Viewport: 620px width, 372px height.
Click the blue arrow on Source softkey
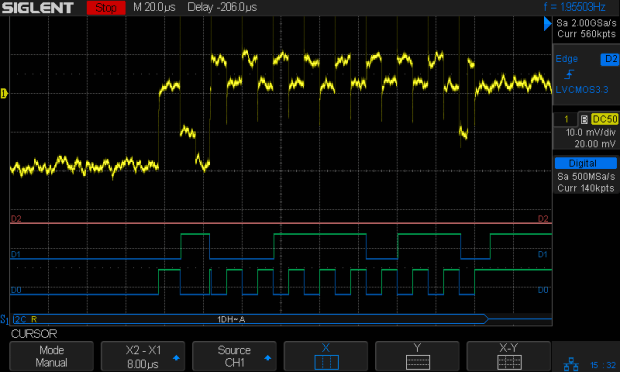tap(268, 358)
